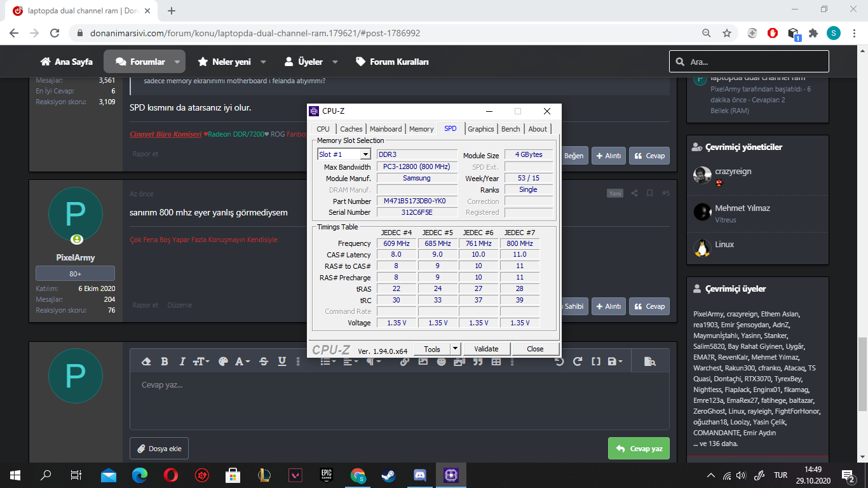Viewport: 868px width, 488px height.
Task: Toggle BB code mode with the brackets icon
Action: point(596,362)
